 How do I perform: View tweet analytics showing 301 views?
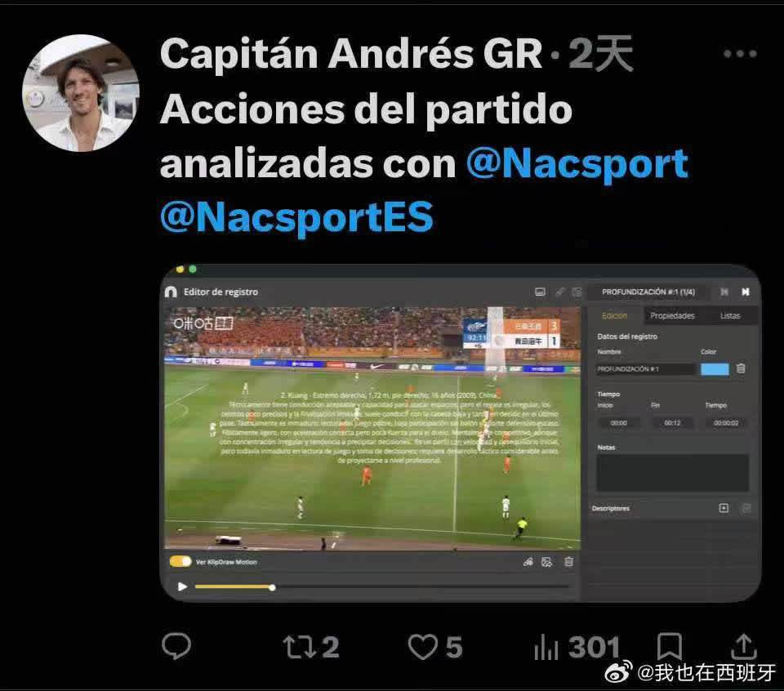(577, 647)
